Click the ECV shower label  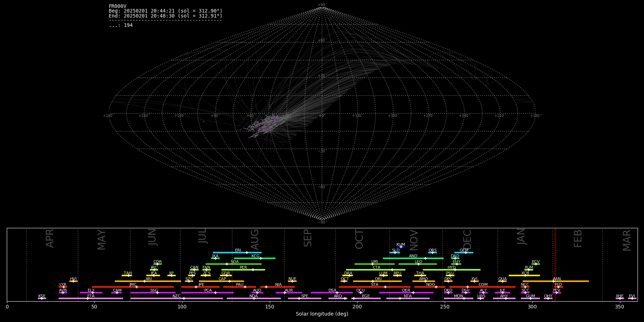(x=536, y=262)
